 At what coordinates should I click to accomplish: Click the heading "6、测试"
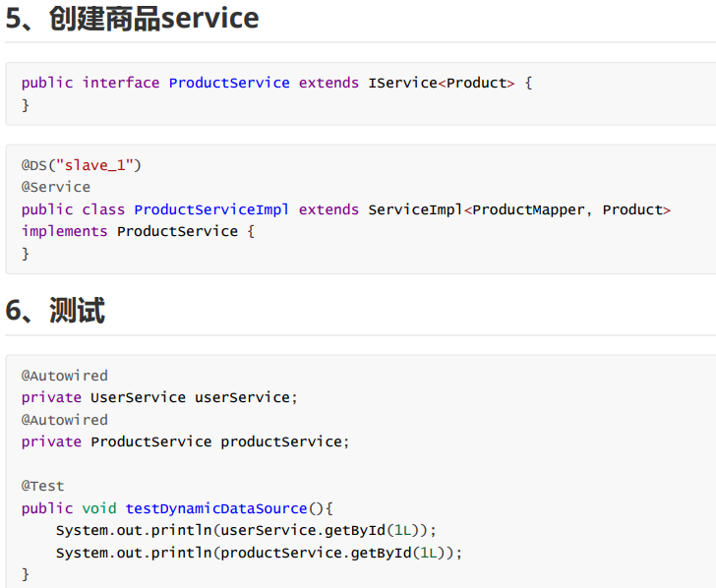pos(56,311)
